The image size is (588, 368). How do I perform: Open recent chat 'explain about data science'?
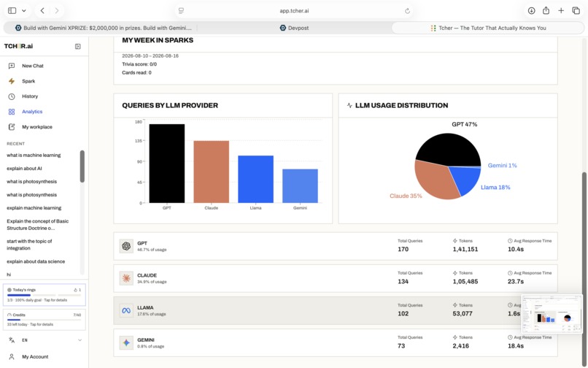[x=36, y=261]
